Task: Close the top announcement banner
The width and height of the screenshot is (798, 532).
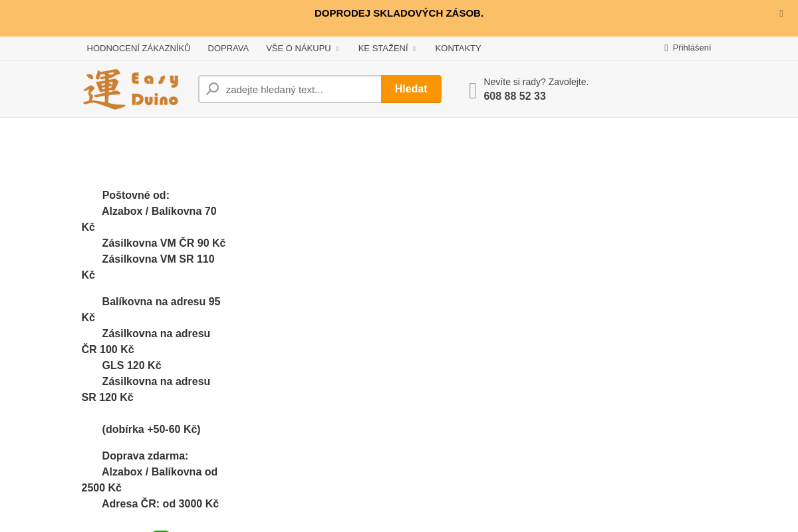Action: point(781,13)
